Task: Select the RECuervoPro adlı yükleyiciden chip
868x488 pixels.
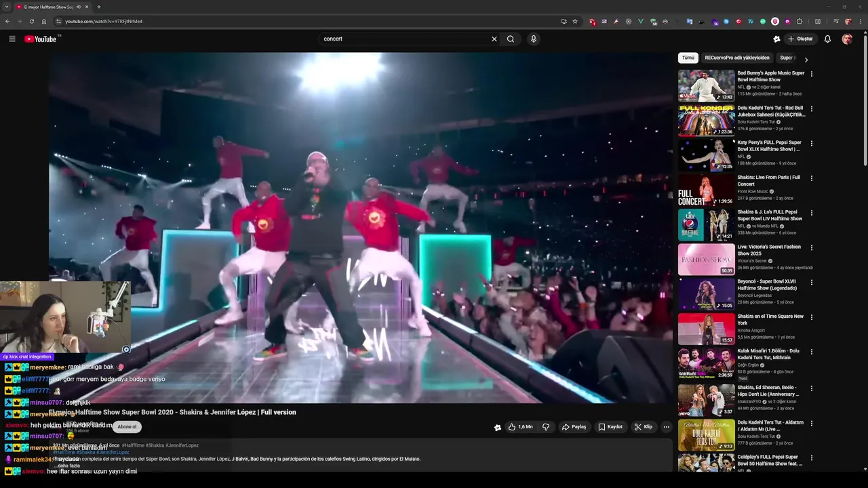Action: pos(737,58)
